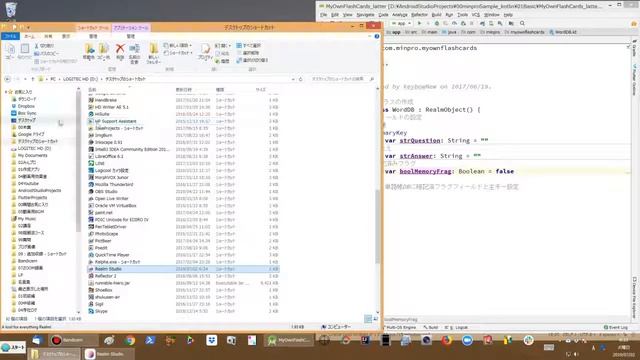Select LOGITEC HD (D:) in navigation pane

point(34,148)
